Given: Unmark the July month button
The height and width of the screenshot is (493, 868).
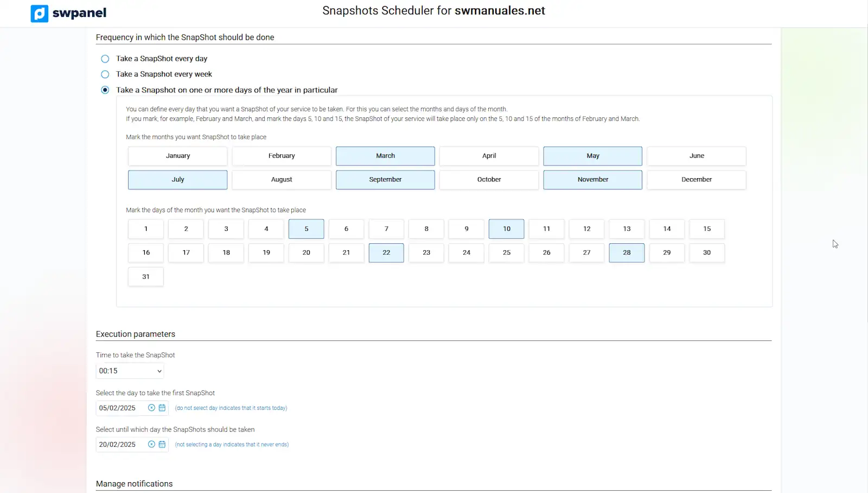Looking at the screenshot, I should click(178, 180).
